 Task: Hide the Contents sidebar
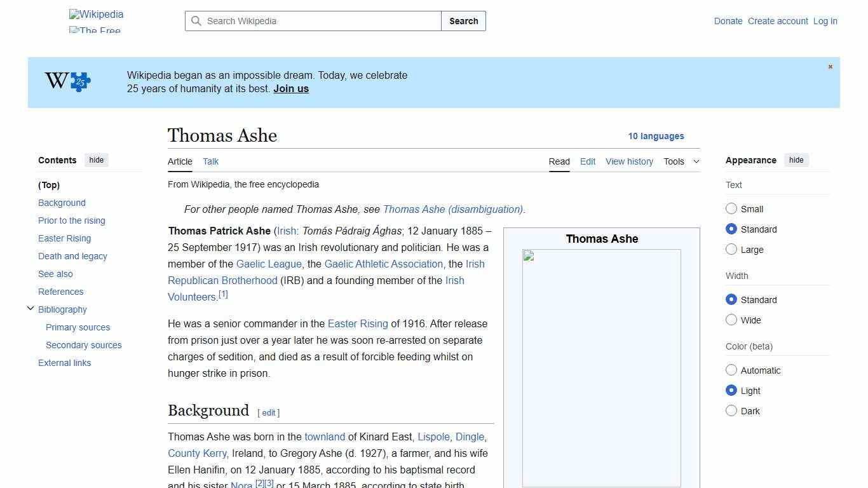(x=96, y=160)
